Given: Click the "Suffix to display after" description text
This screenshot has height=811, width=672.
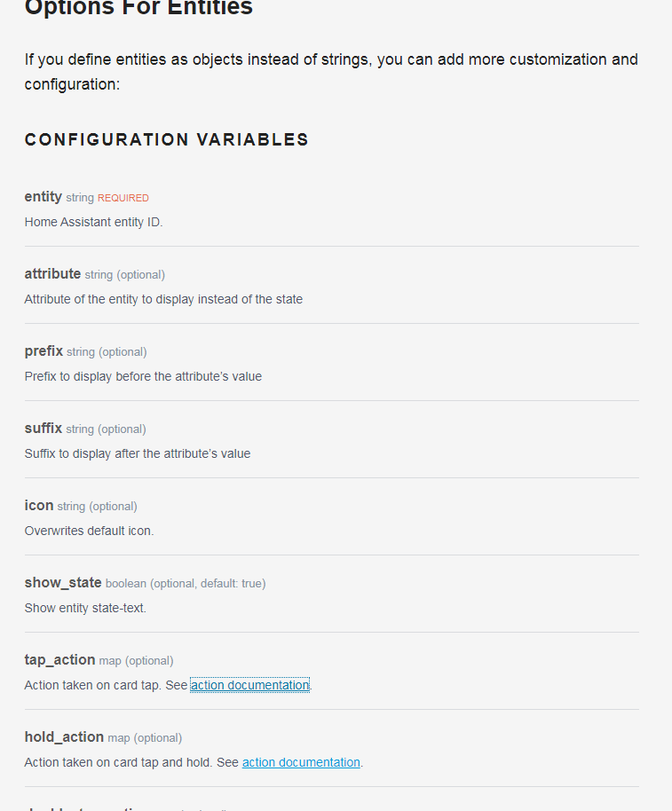Looking at the screenshot, I should [138, 453].
